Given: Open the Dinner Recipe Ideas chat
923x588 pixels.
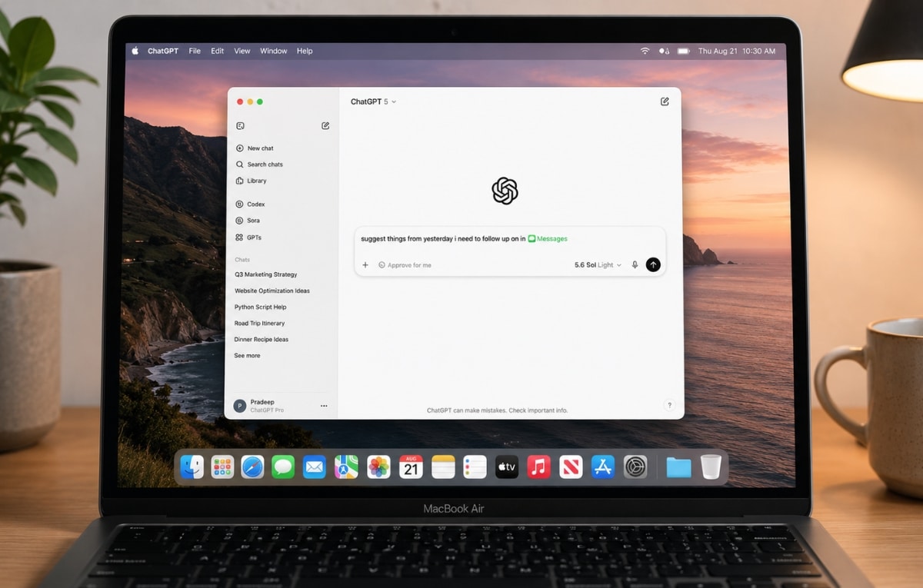Looking at the screenshot, I should point(262,339).
